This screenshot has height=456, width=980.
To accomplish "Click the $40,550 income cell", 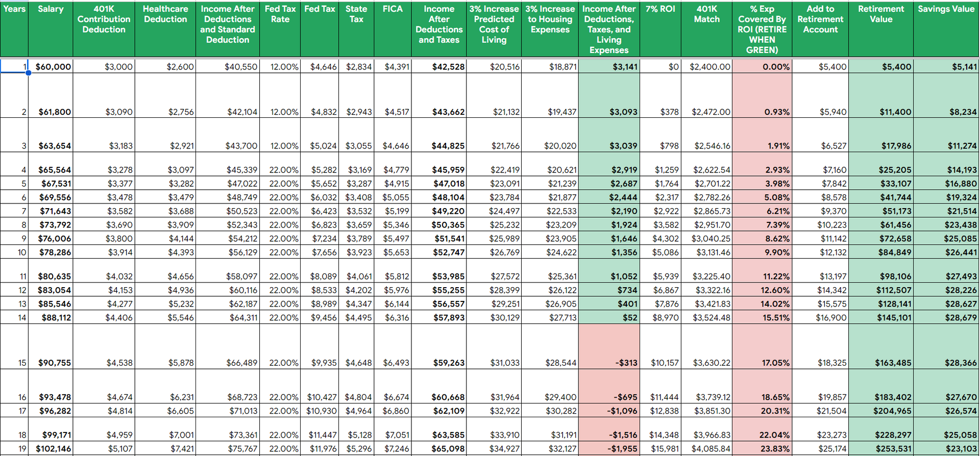I will [228, 66].
